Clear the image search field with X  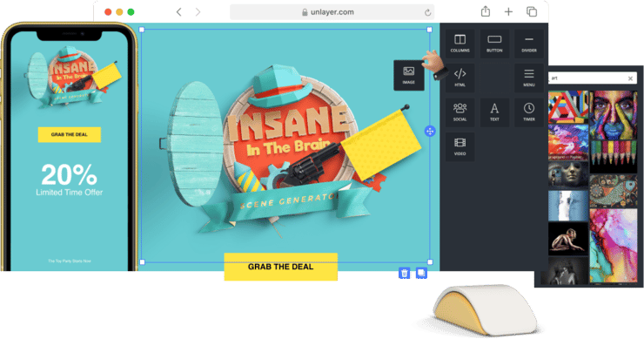630,78
